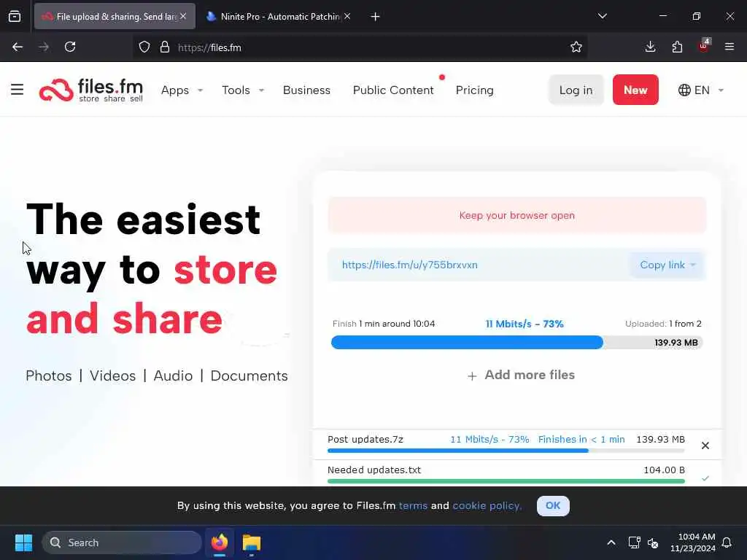
Task: Switch to the File upload & sharing tab
Action: 115,16
